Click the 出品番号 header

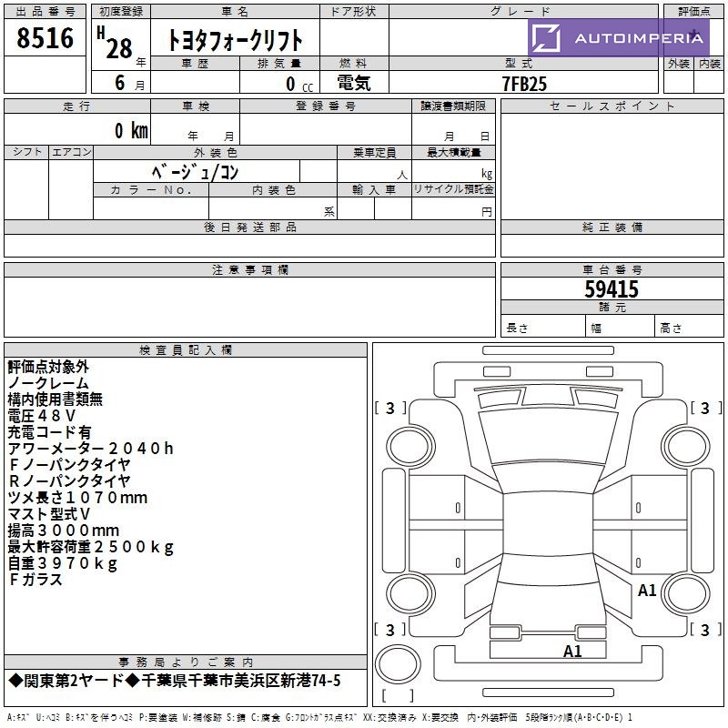point(45,12)
